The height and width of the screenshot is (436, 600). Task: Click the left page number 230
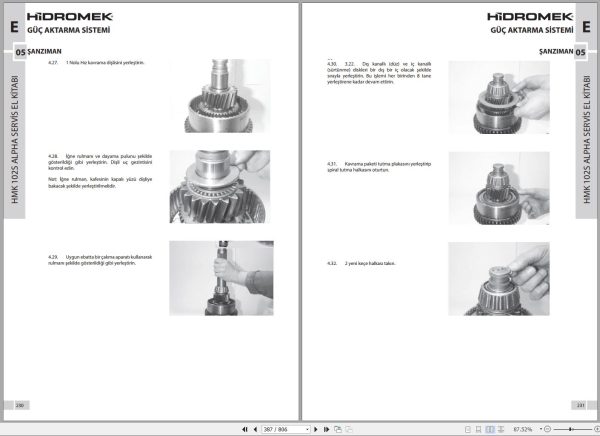[20, 405]
